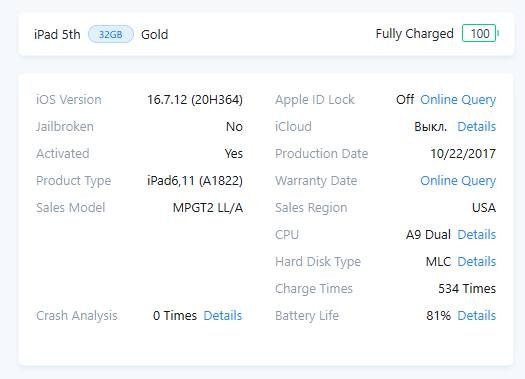
Task: Select product type iPad6,11 (A1822)
Action: [195, 181]
